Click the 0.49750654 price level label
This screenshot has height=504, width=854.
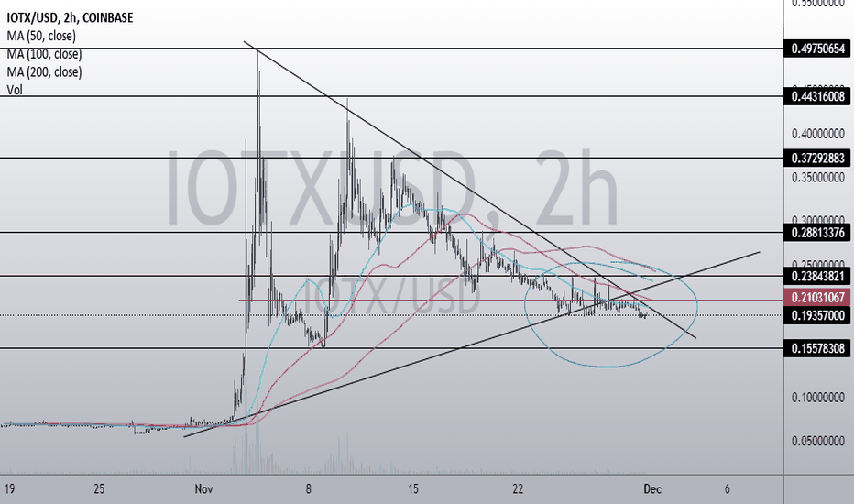[x=817, y=49]
